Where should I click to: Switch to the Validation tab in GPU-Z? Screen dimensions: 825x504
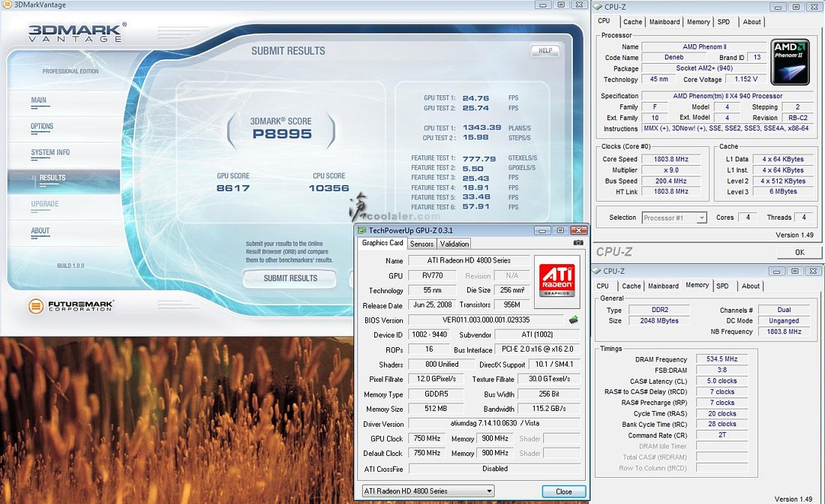point(454,244)
